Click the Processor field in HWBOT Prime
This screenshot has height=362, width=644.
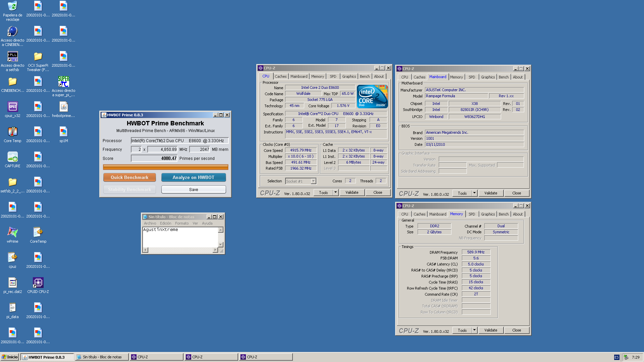click(180, 140)
